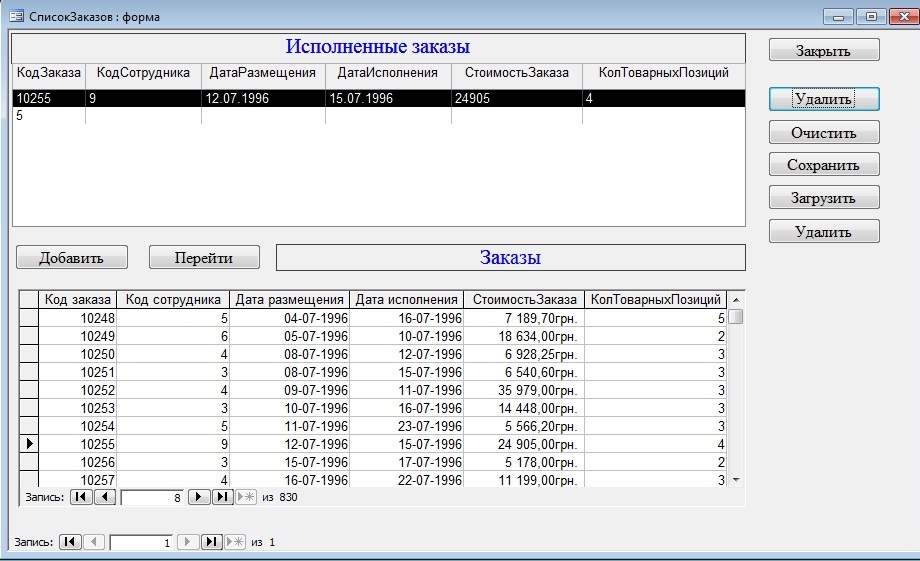Select row selector for order 10250
Viewport: 920px width, 561px height.
[29, 354]
